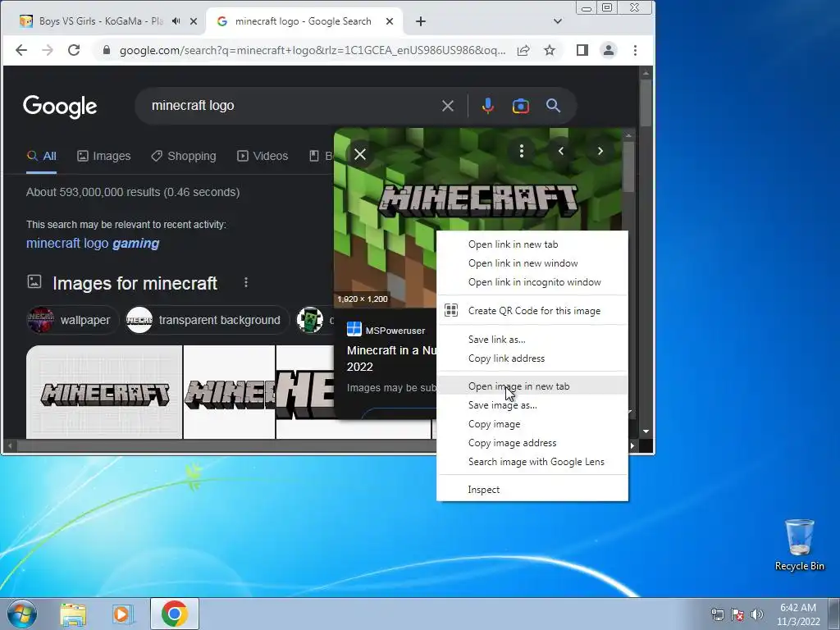Open the Chrome side panel icon
Viewport: 840px width, 630px height.
582,50
